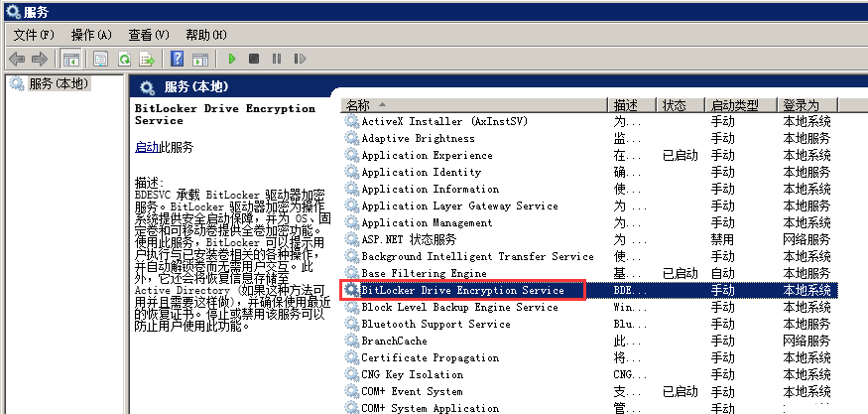
Task: Select the Block Level Backup Engine Service name
Action: 459,307
